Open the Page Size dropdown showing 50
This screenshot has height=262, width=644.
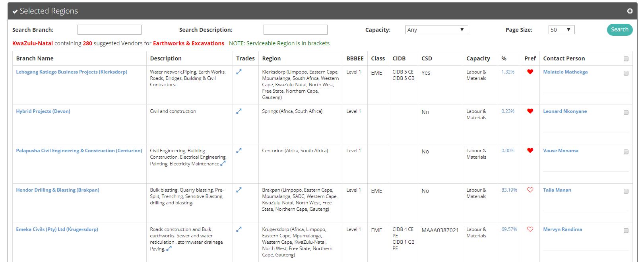[x=561, y=30]
